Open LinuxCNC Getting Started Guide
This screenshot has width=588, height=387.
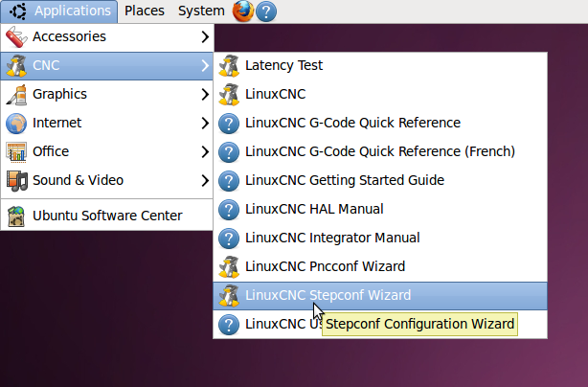380,180
